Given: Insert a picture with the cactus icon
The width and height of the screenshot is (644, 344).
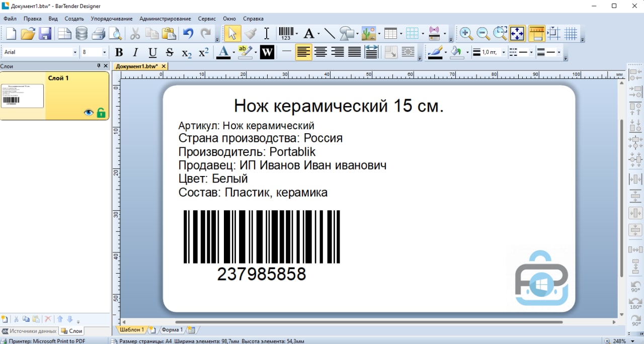Looking at the screenshot, I should coord(369,34).
